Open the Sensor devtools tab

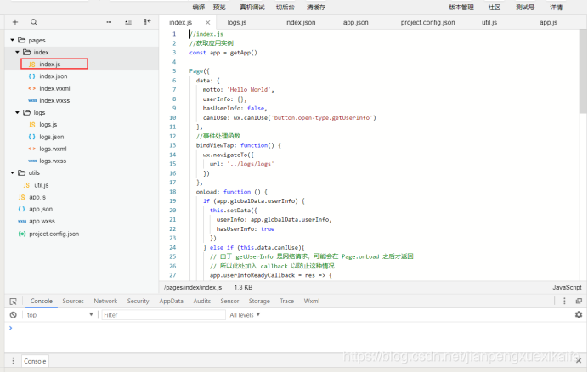point(229,301)
